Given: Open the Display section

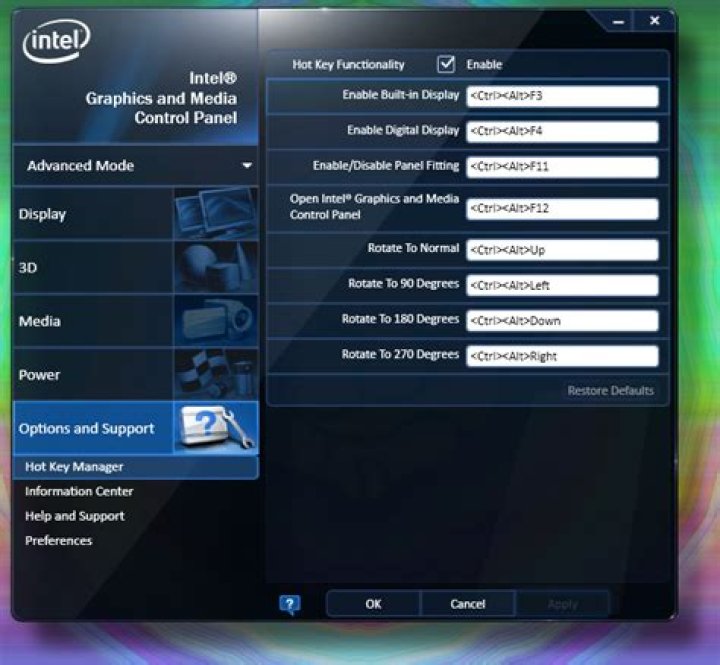Looking at the screenshot, I should 135,213.
